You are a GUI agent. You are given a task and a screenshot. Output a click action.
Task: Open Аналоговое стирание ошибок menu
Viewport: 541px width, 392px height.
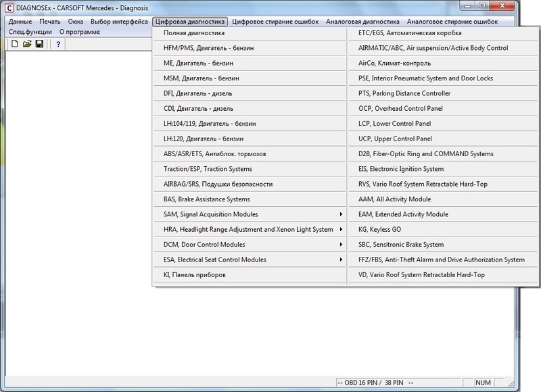click(452, 22)
